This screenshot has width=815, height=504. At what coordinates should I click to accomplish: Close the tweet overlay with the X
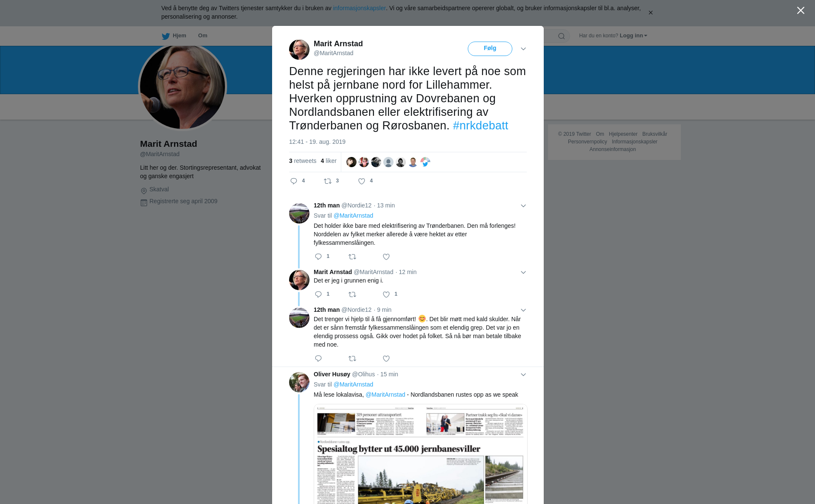click(801, 11)
